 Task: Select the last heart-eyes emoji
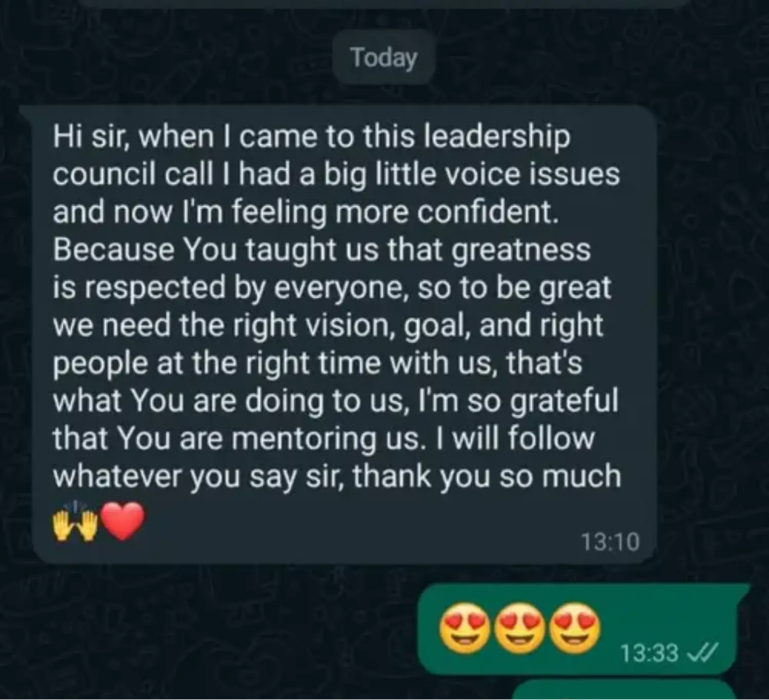[x=575, y=629]
